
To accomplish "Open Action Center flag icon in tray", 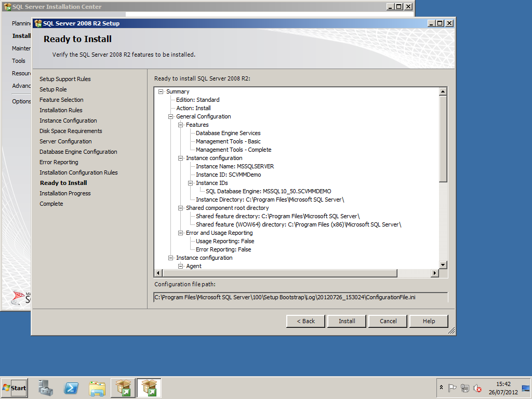I will coord(452,388).
